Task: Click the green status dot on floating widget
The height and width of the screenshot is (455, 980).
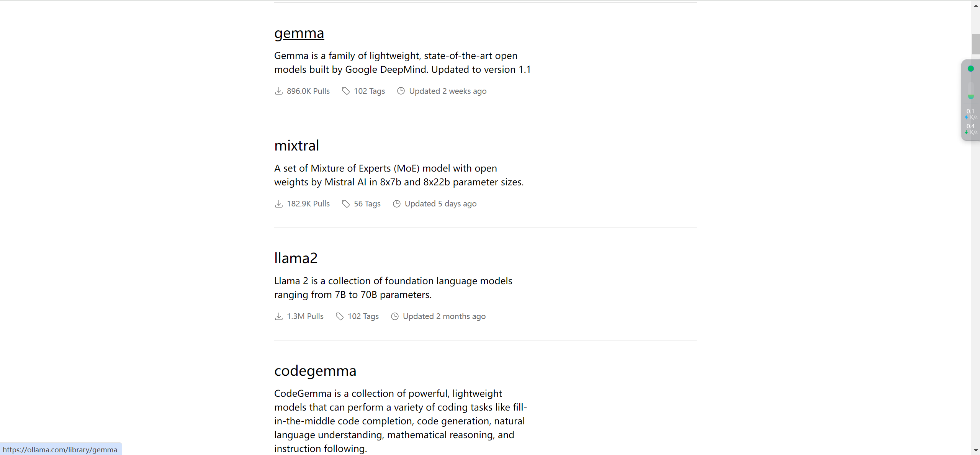Action: click(x=971, y=69)
